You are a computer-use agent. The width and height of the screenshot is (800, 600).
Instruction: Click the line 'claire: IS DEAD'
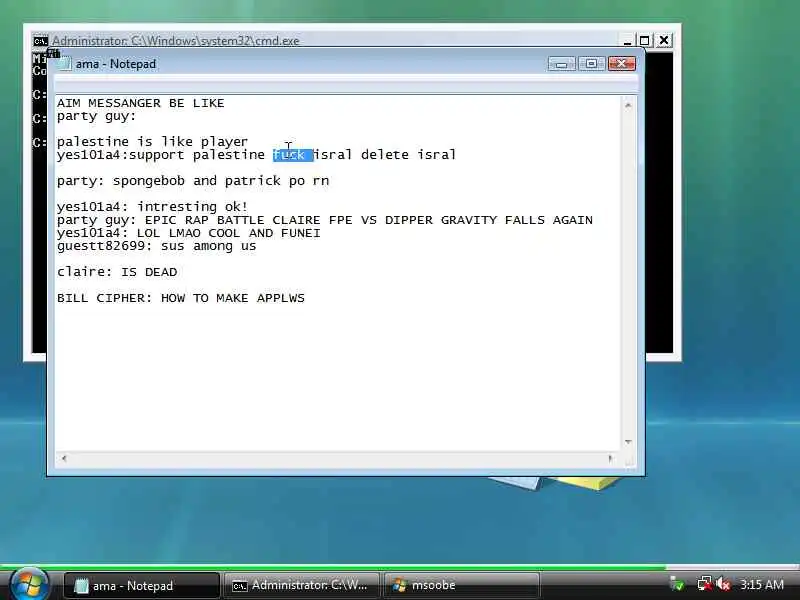coord(117,272)
